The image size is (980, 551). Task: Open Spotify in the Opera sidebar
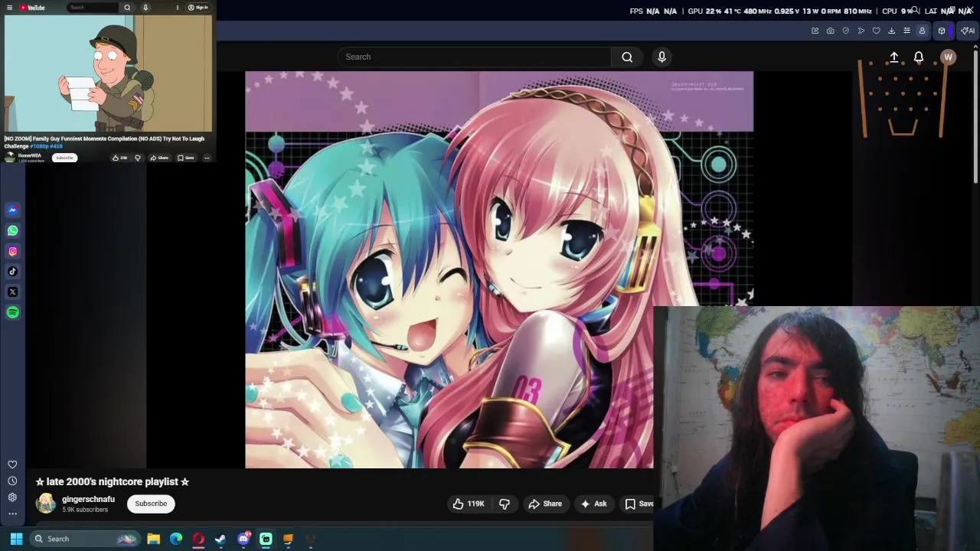click(x=12, y=312)
